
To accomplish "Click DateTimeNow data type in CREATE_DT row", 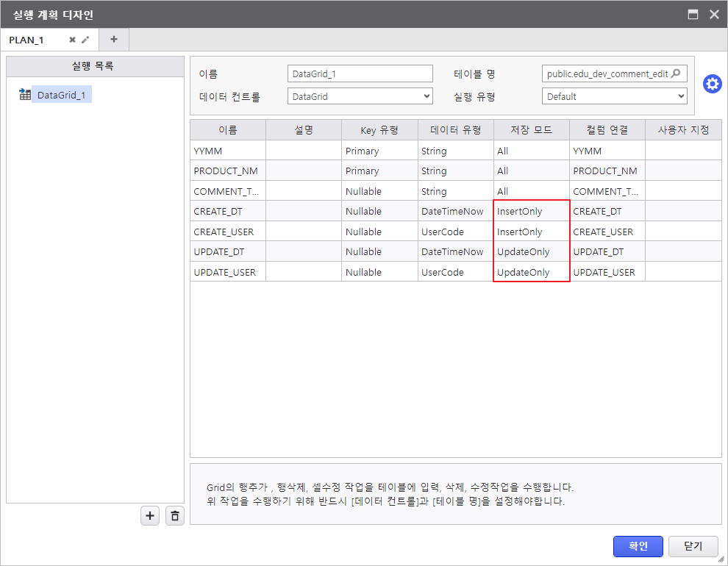I will click(455, 211).
